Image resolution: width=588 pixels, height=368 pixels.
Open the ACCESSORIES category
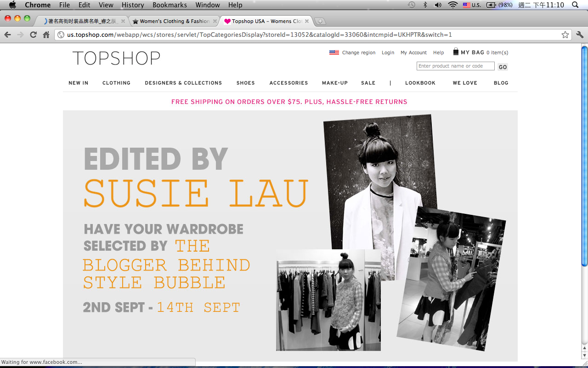(x=288, y=83)
